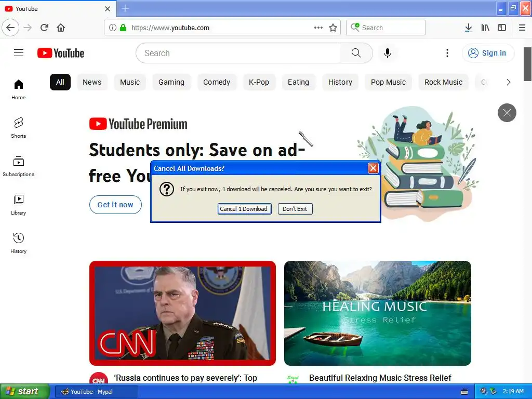The height and width of the screenshot is (399, 532).
Task: Click the YouTube Premium logo in banner
Action: (138, 124)
